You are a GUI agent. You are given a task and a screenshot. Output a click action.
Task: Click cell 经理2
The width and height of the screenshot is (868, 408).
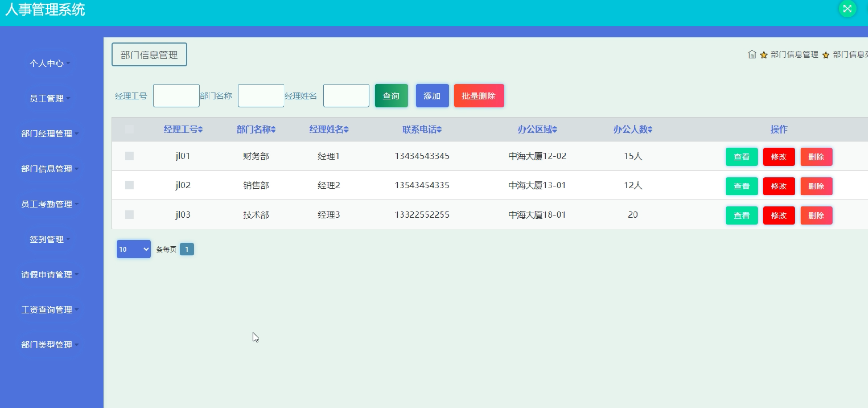(x=329, y=185)
